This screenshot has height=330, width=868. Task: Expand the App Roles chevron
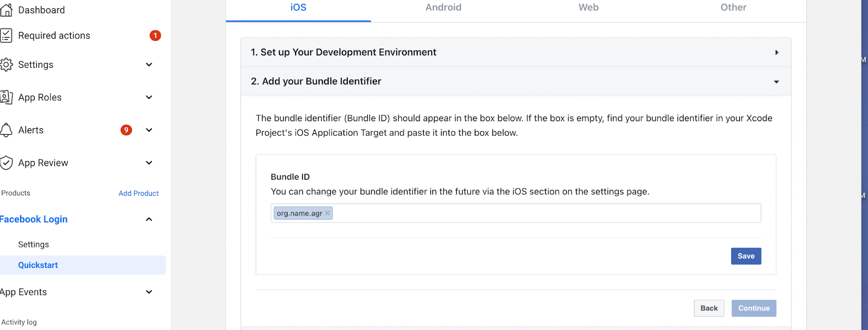click(149, 97)
